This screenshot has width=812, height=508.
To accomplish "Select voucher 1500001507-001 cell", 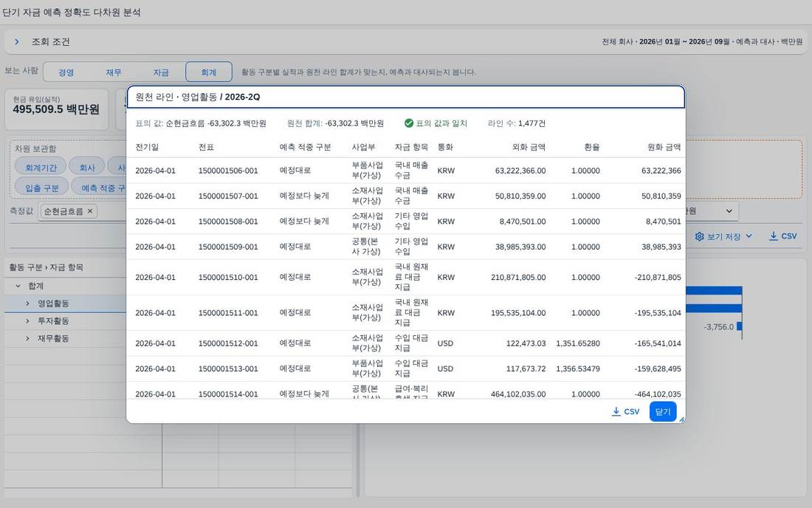I will pos(228,196).
